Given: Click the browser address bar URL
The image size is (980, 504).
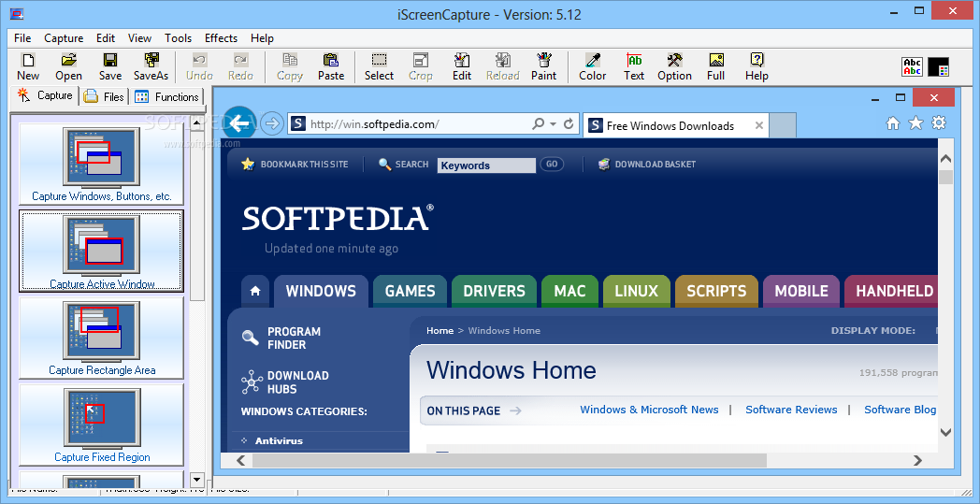Looking at the screenshot, I should (374, 124).
